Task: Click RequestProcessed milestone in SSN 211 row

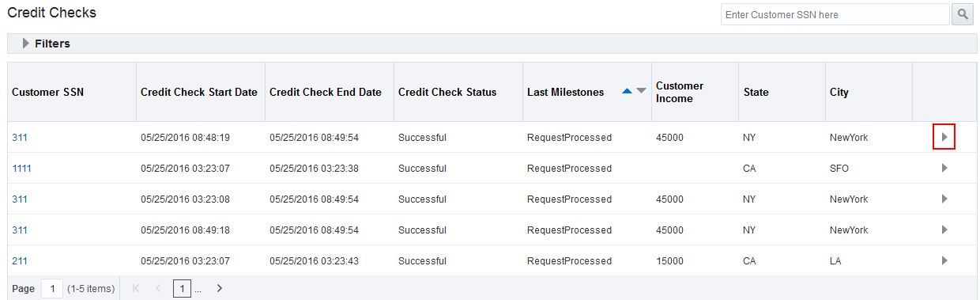Action: (569, 261)
